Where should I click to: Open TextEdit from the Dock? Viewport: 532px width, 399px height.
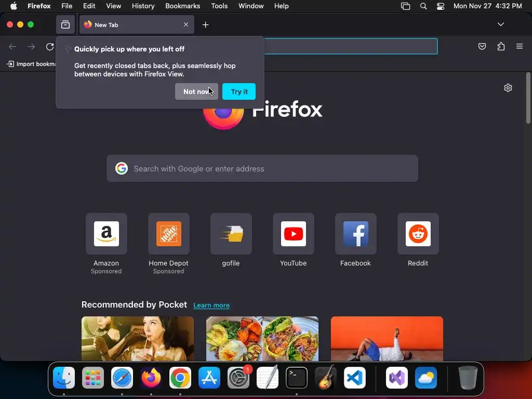(x=268, y=378)
